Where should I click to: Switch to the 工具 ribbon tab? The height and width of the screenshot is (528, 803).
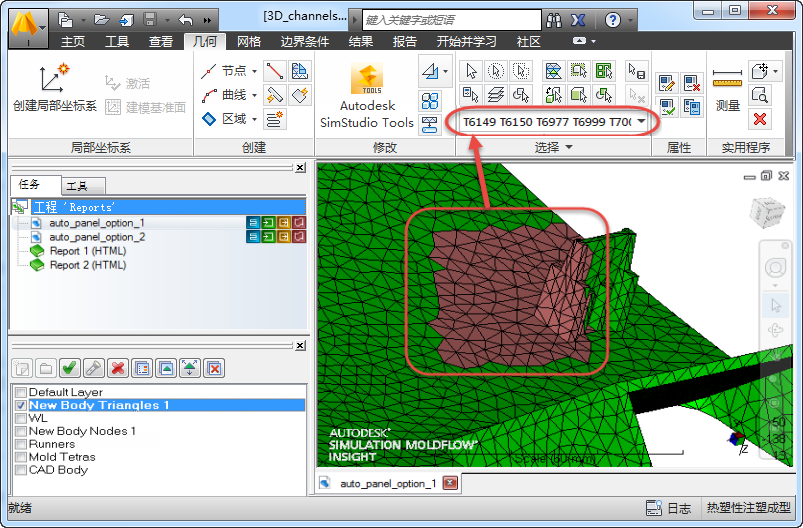117,41
